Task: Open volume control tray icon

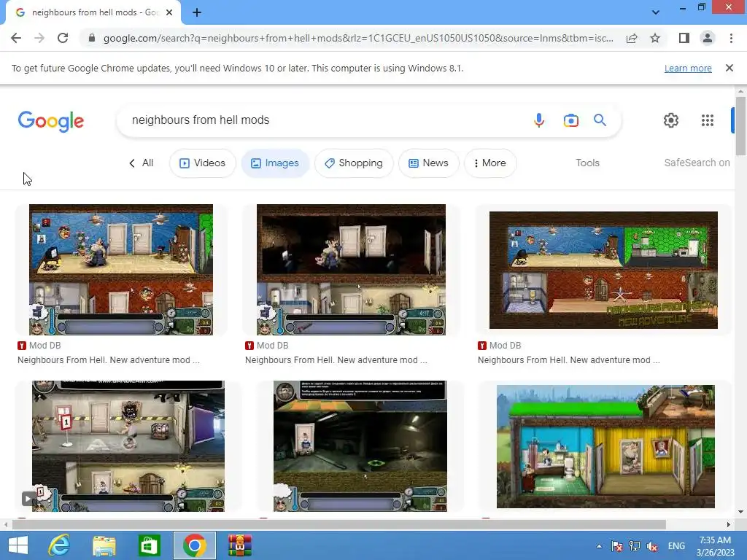Action: point(652,546)
